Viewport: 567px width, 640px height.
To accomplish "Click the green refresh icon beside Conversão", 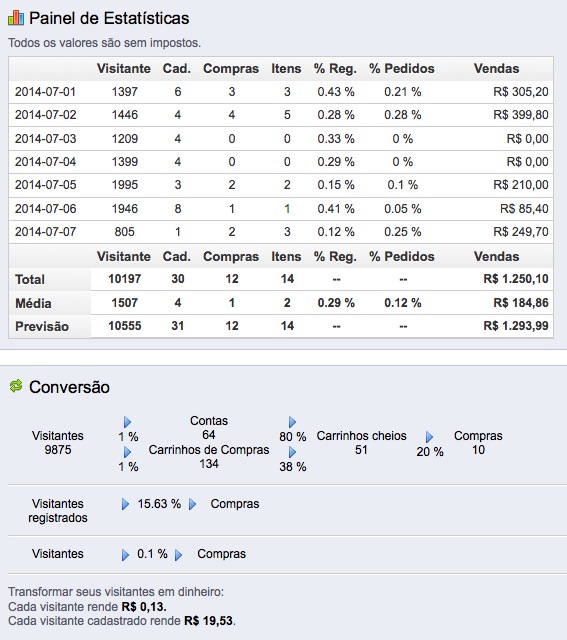I will (16, 386).
